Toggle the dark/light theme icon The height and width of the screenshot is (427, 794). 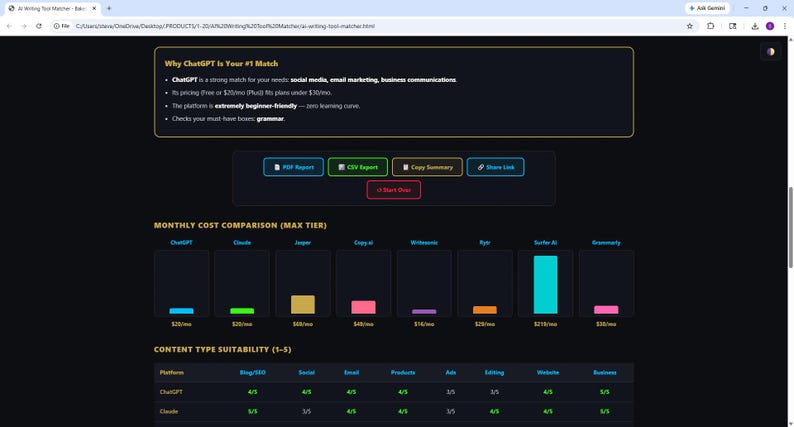tap(770, 52)
